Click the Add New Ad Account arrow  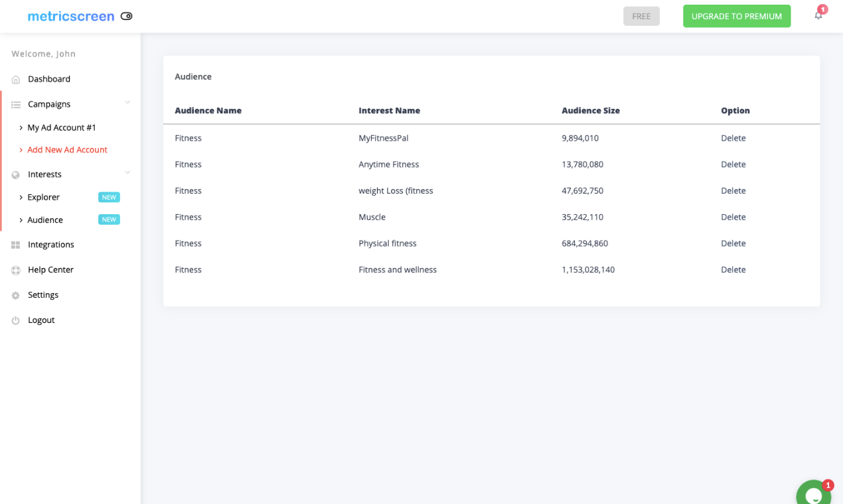pos(21,151)
